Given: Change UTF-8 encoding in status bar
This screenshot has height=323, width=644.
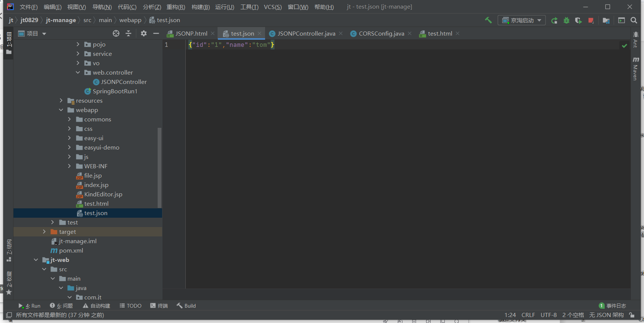Looking at the screenshot, I should click(549, 315).
